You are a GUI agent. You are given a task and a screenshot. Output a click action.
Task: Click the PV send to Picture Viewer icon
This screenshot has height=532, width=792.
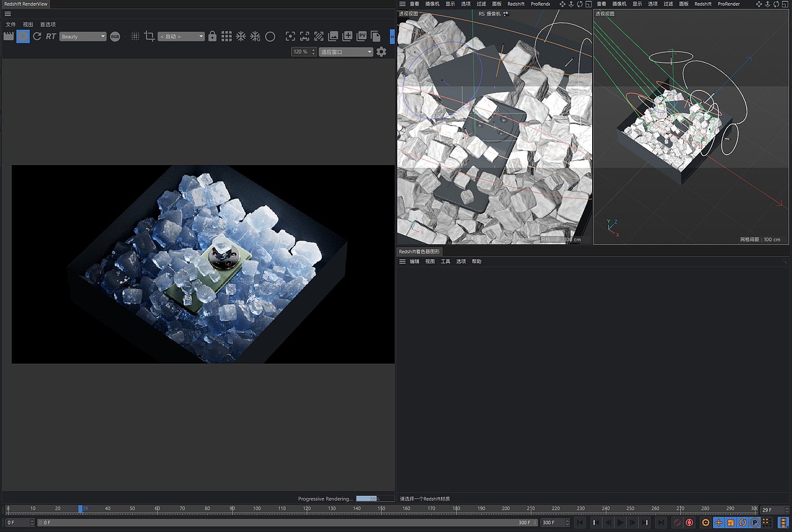362,36
